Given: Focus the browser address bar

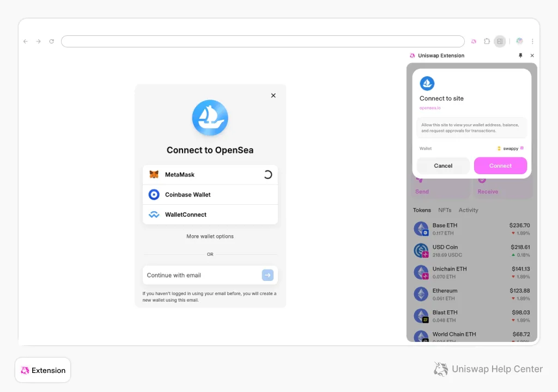Looking at the screenshot, I should [263, 41].
